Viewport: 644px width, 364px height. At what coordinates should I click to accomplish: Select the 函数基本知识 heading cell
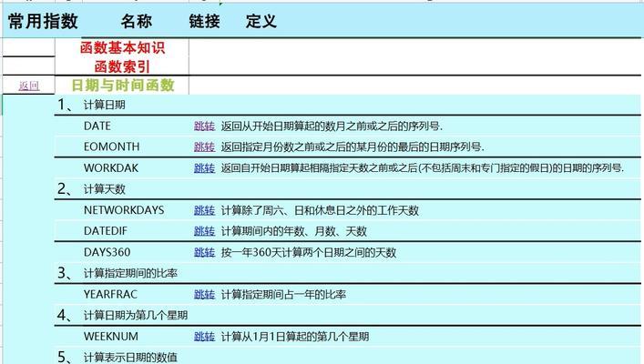(122, 47)
